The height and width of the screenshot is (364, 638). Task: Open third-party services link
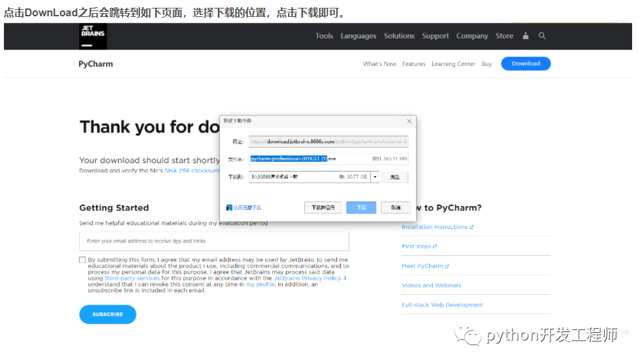pos(133,279)
